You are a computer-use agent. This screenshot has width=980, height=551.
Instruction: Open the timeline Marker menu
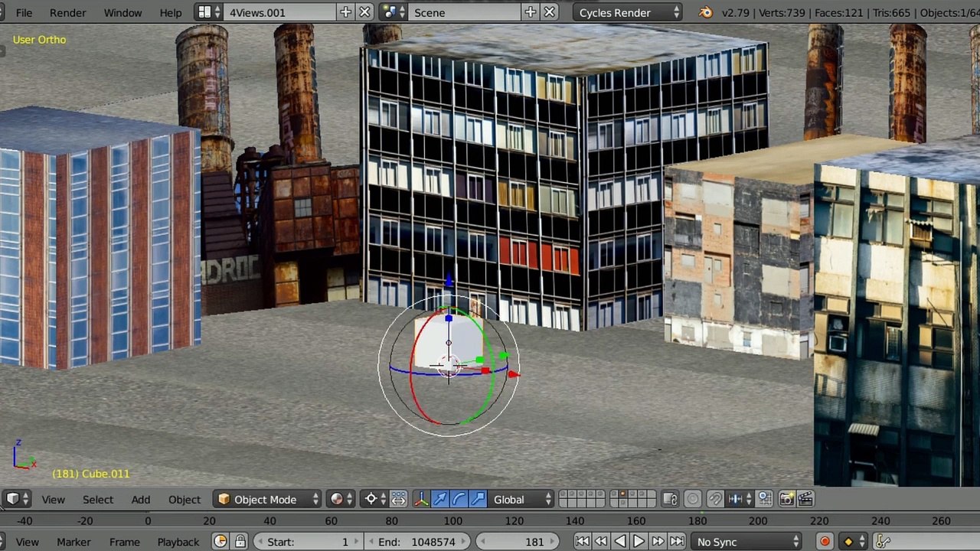click(73, 542)
